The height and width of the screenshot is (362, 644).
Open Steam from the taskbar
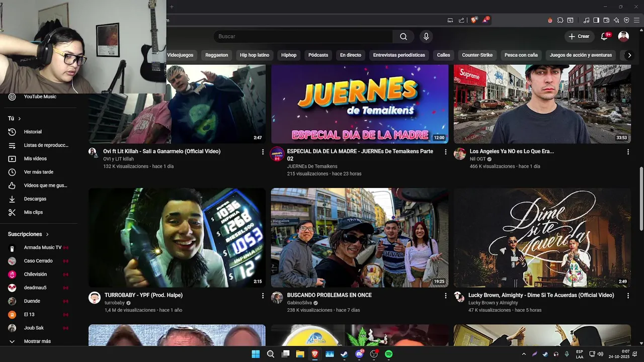344,354
